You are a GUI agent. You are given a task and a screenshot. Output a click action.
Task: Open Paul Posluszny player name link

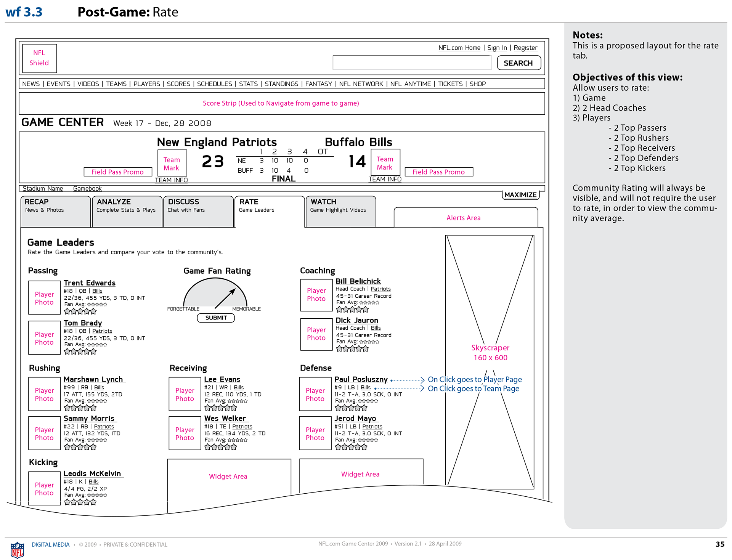(x=361, y=379)
